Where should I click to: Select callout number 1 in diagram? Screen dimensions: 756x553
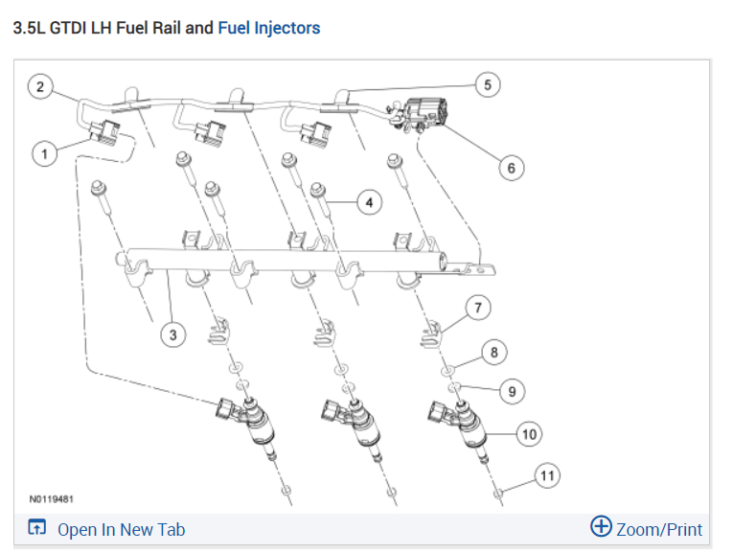click(42, 152)
